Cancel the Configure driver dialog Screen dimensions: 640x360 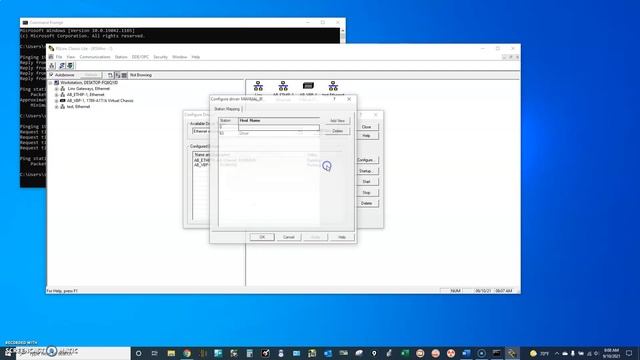pyautogui.click(x=289, y=237)
